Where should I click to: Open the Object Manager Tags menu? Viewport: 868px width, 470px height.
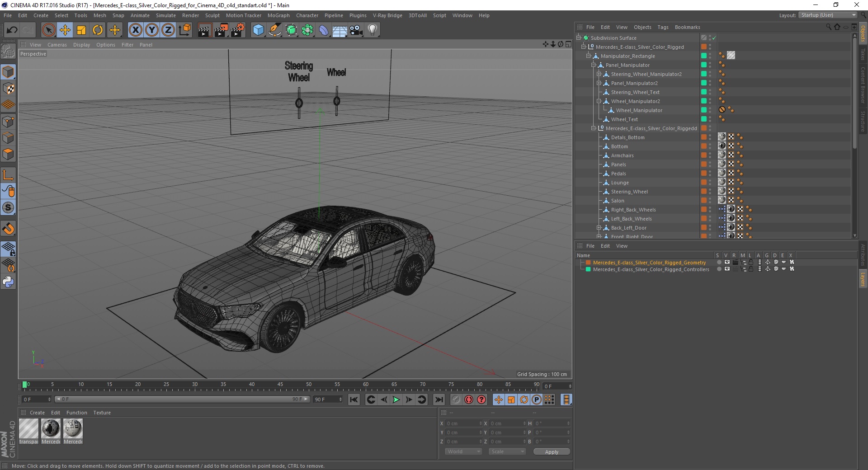point(663,27)
